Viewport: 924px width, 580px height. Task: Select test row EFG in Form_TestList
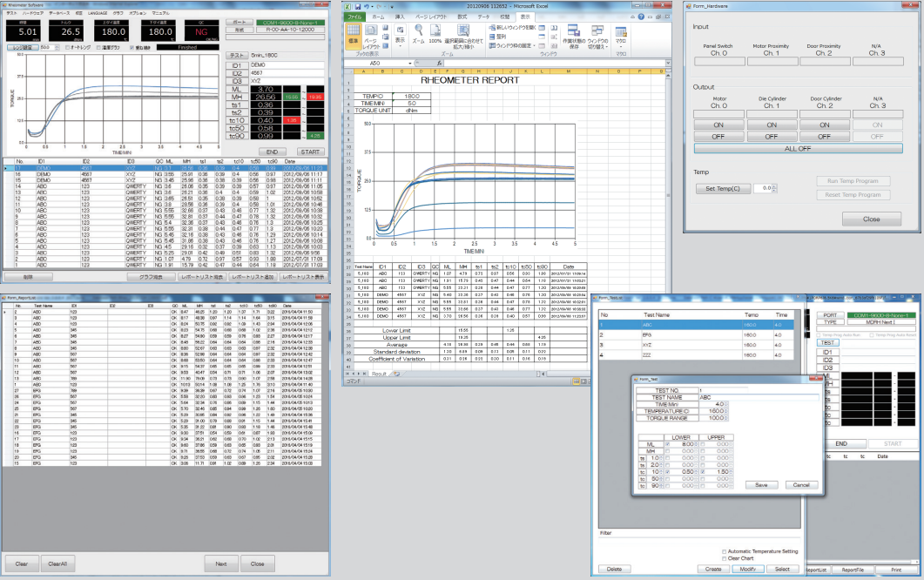pyautogui.click(x=696, y=334)
